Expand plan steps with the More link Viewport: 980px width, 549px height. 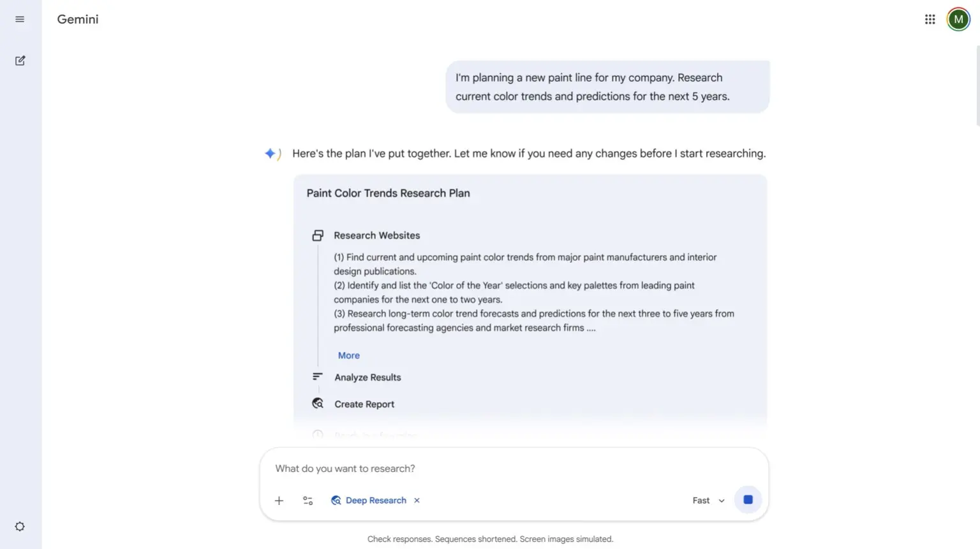pos(348,355)
